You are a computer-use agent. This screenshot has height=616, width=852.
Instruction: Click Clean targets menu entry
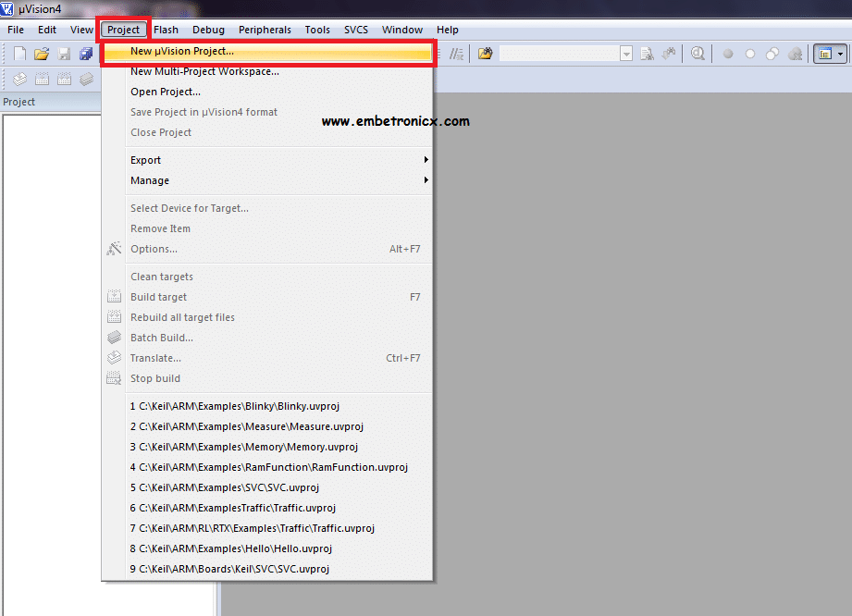(x=268, y=277)
